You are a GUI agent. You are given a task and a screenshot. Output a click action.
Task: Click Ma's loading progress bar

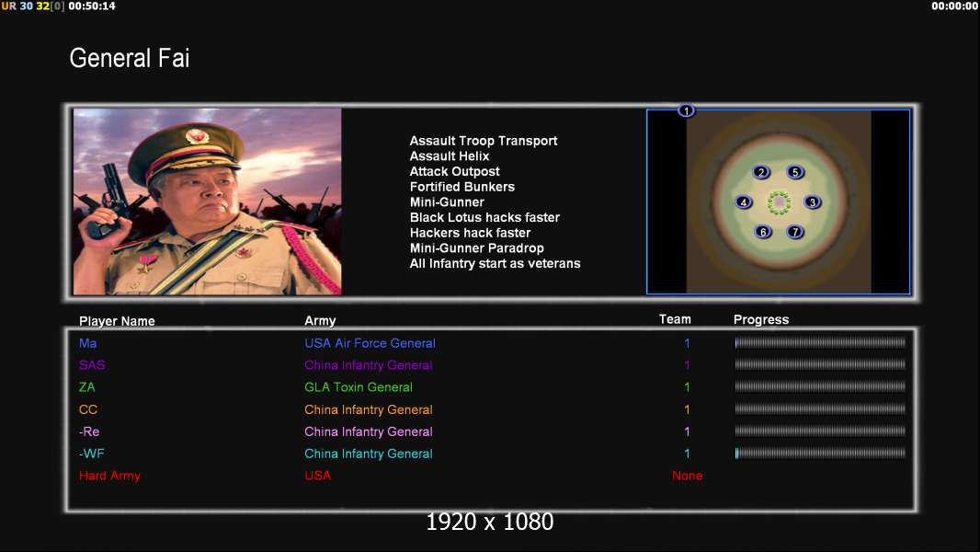820,342
